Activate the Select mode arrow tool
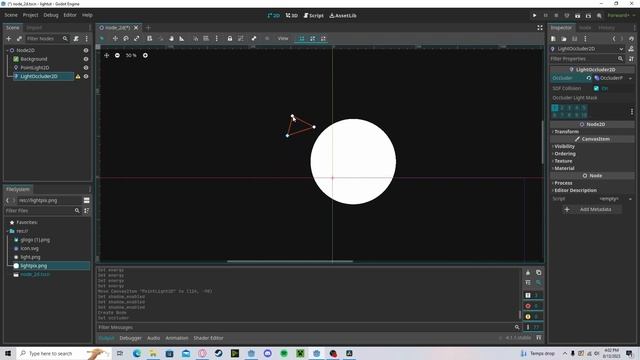 tap(102, 38)
